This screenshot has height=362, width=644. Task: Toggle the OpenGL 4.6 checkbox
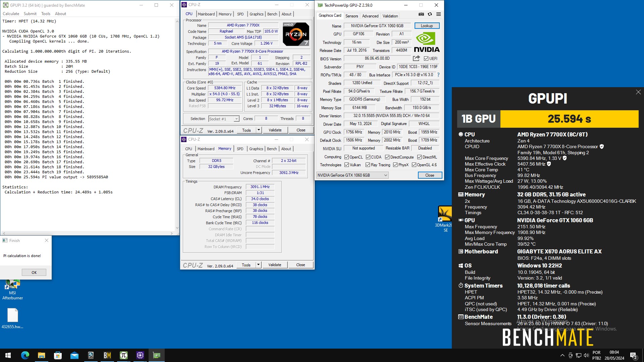click(x=414, y=165)
